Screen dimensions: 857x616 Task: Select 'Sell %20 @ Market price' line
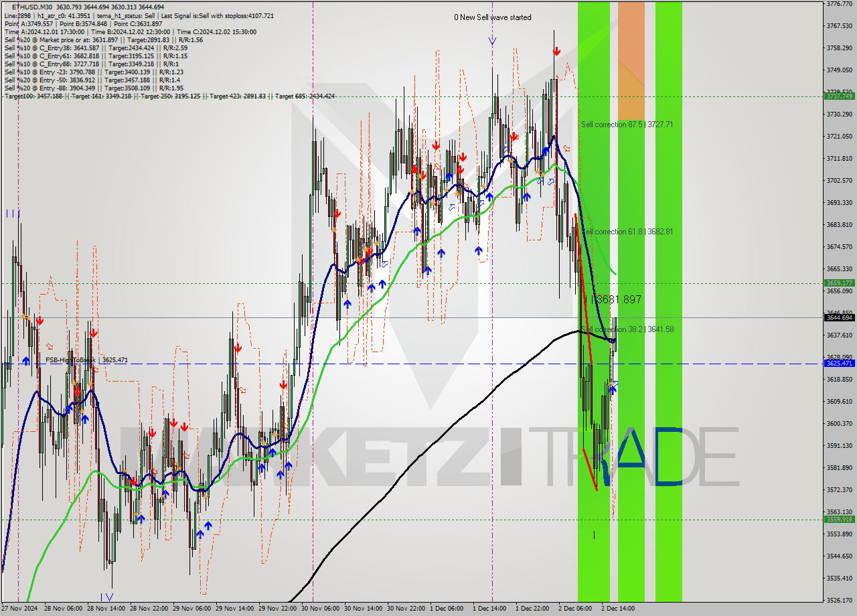(x=103, y=40)
